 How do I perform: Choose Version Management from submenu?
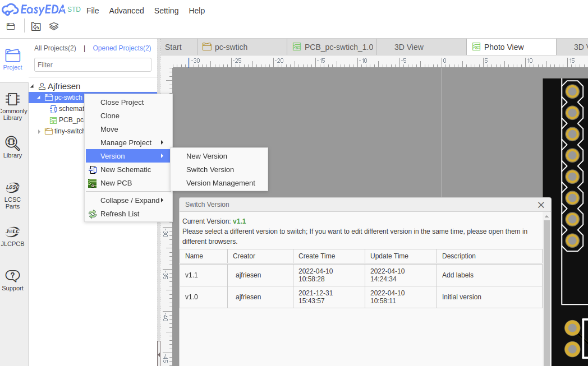(x=220, y=183)
